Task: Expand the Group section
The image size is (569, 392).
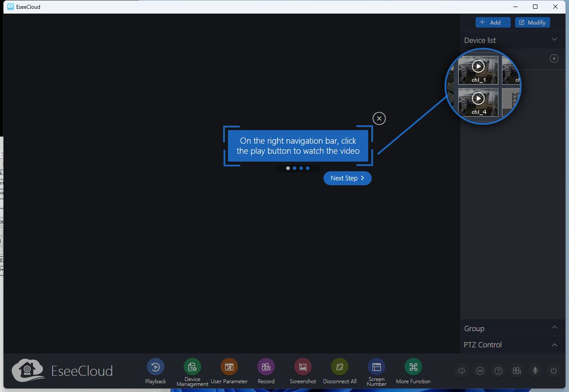Action: point(554,328)
